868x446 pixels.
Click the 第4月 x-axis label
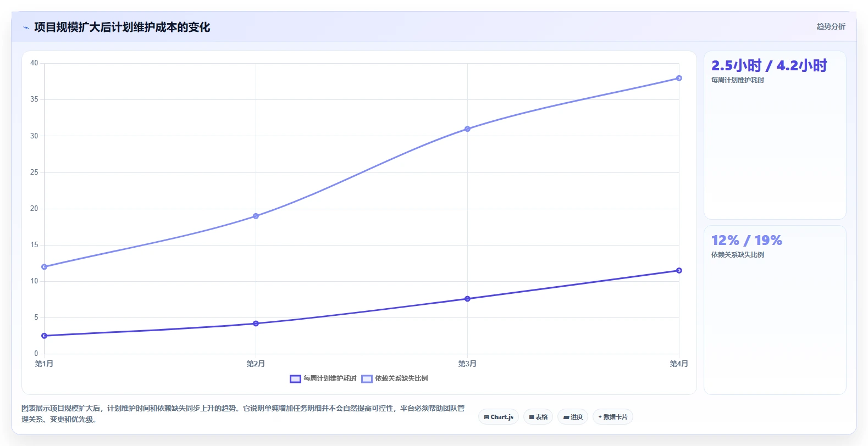(x=679, y=364)
